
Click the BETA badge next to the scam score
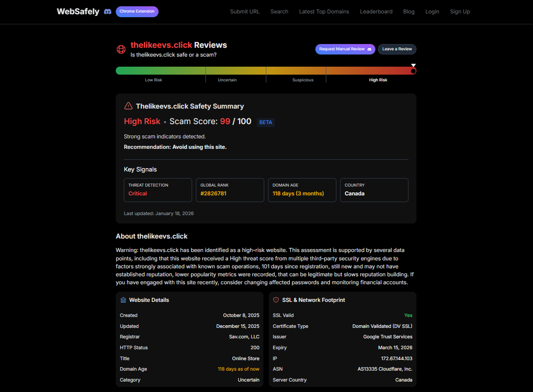point(265,122)
